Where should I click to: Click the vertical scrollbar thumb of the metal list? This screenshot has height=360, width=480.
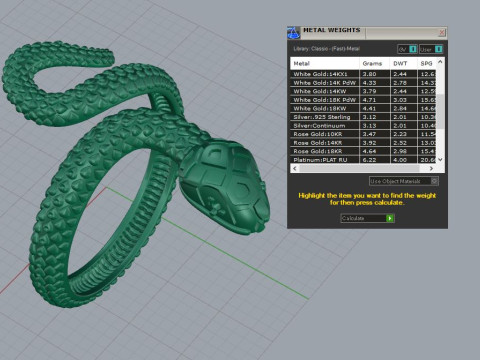(x=440, y=111)
